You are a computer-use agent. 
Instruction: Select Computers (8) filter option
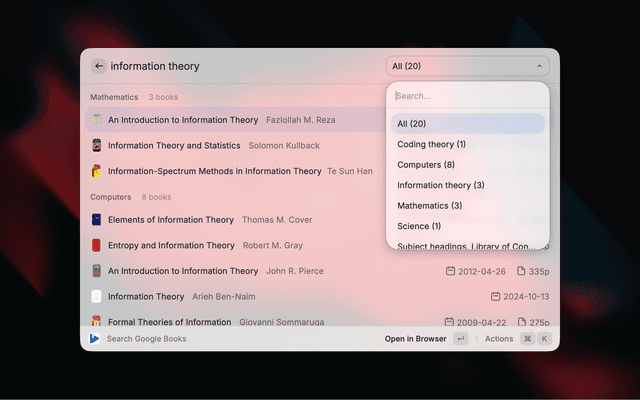coord(426,165)
